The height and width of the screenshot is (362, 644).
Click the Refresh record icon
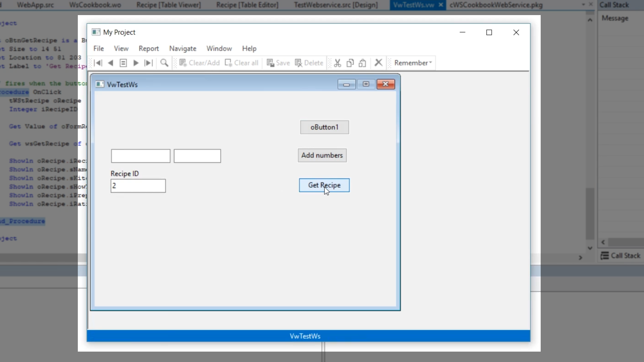(x=123, y=63)
